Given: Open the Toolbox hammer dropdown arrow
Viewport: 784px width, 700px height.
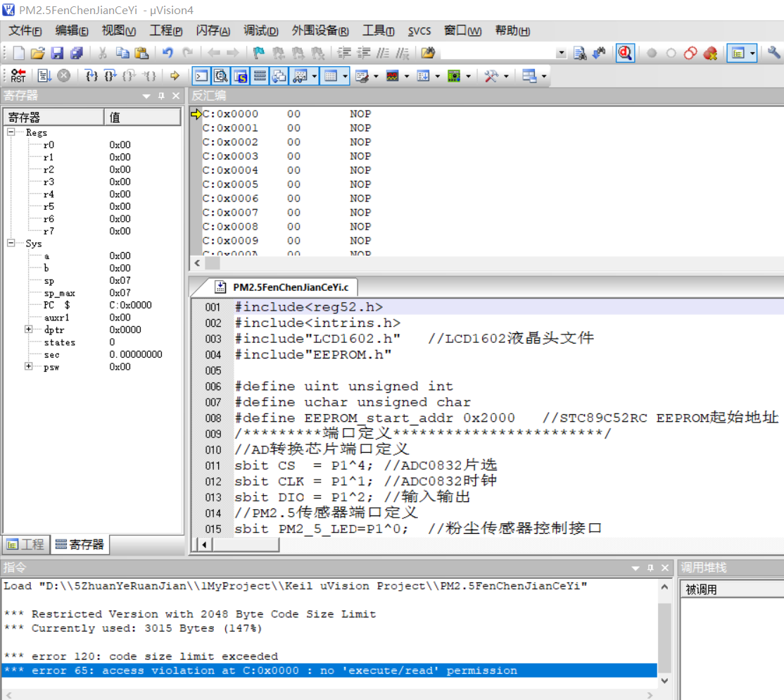Looking at the screenshot, I should click(507, 76).
